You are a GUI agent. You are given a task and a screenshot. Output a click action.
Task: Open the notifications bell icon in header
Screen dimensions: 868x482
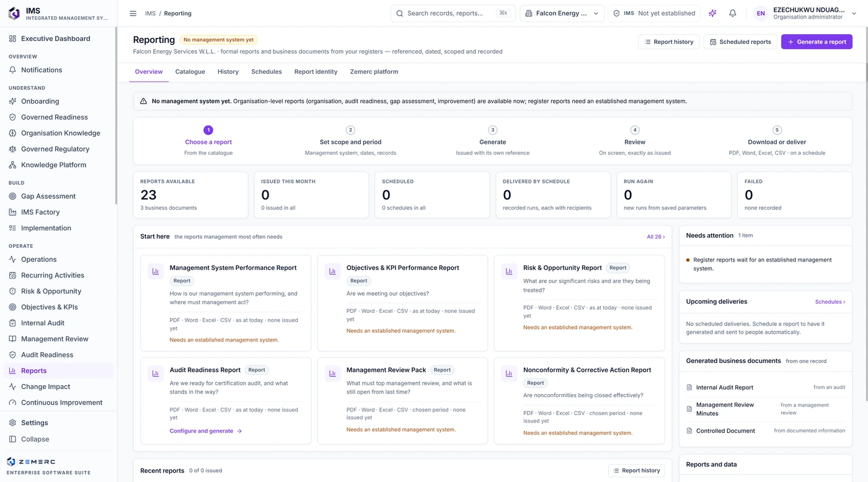tap(733, 14)
